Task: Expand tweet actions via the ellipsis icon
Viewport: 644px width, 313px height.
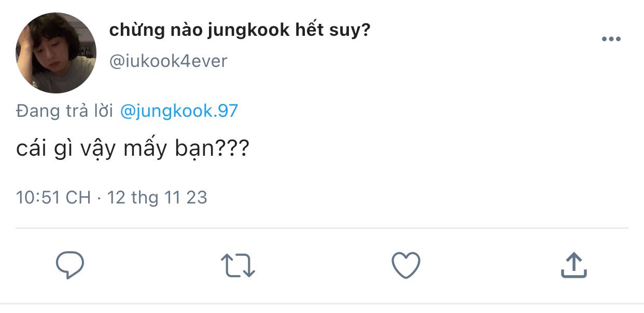Action: [611, 39]
